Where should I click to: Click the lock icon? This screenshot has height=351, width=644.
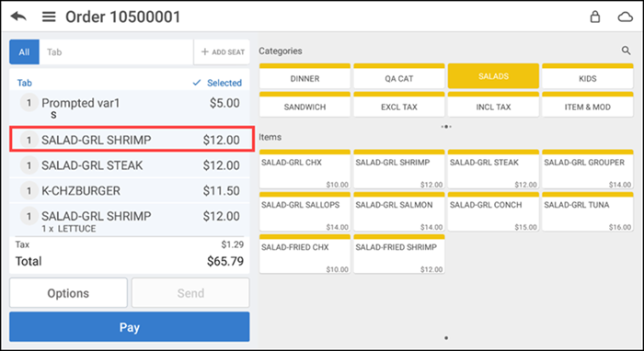(594, 17)
